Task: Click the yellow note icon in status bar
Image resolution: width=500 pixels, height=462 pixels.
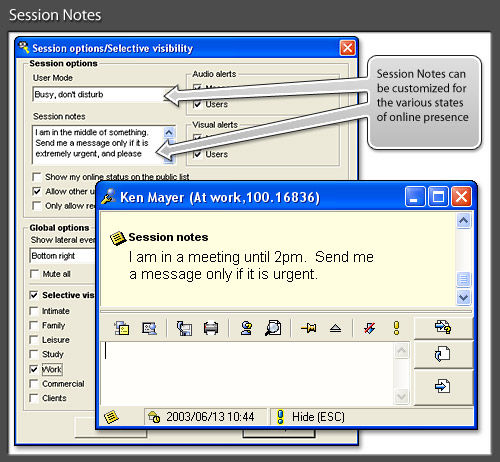Action: (111, 417)
